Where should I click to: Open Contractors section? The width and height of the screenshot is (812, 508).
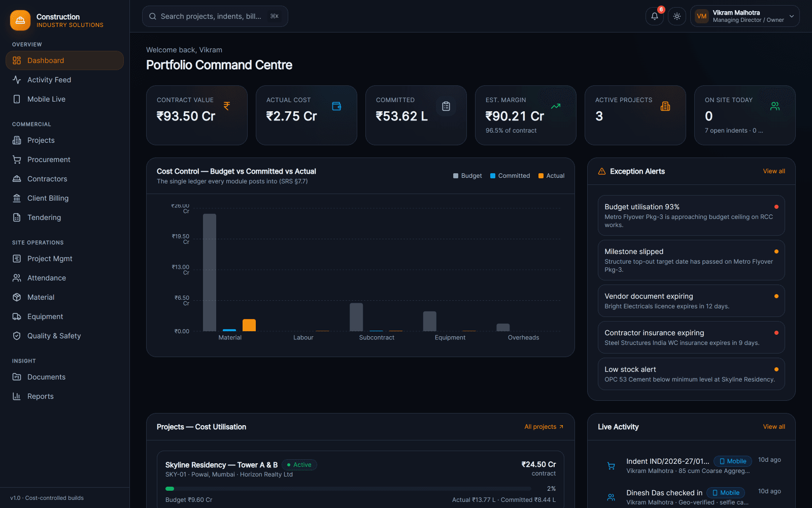[x=64, y=179]
